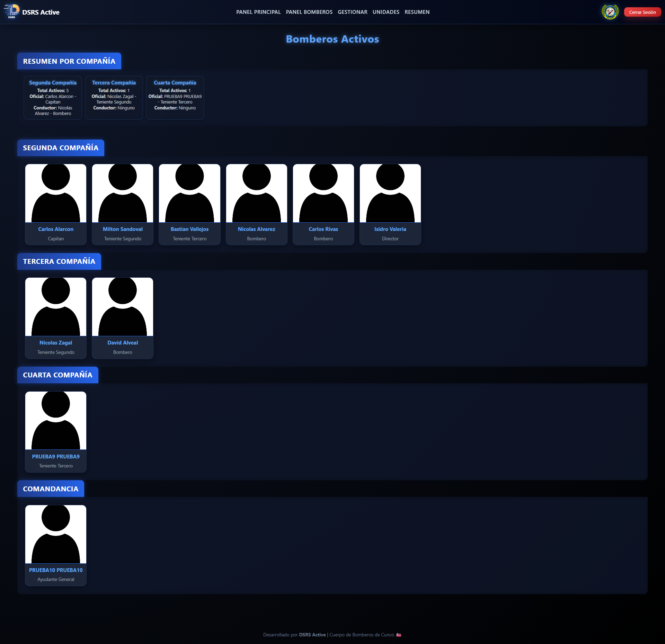Image resolution: width=665 pixels, height=644 pixels.
Task: Open the Gestionar menu item
Action: click(x=352, y=12)
